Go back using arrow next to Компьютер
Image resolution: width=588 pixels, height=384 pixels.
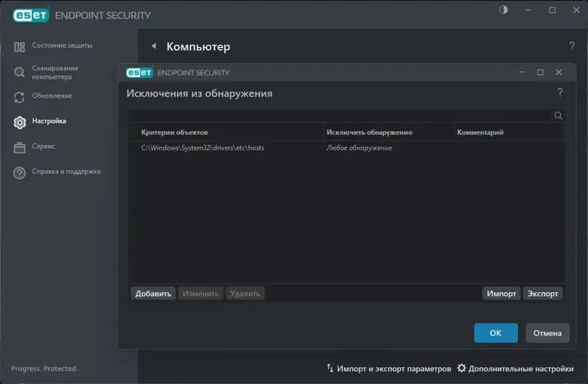click(x=154, y=46)
